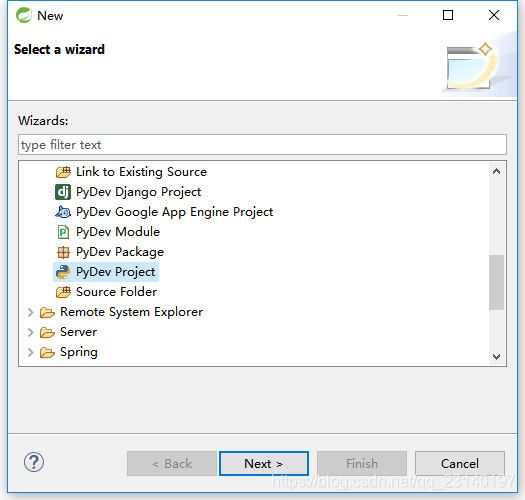This screenshot has width=525, height=500.
Task: Focus the type filter text field
Action: point(262,145)
